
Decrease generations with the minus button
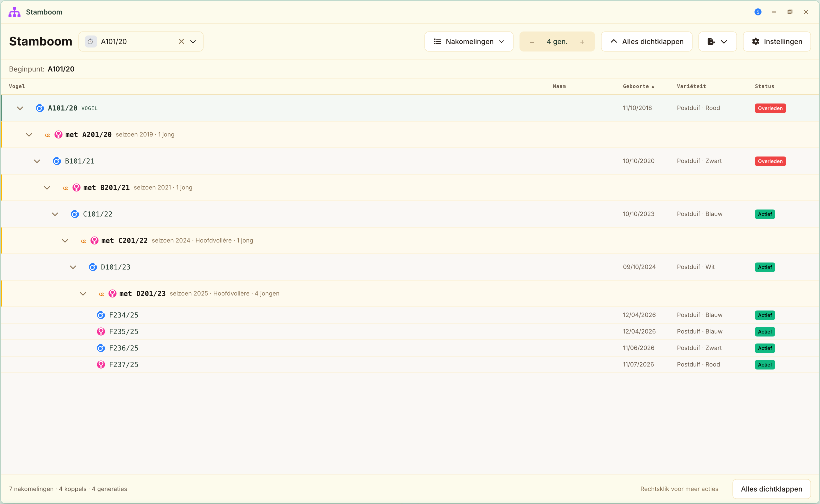coord(532,42)
